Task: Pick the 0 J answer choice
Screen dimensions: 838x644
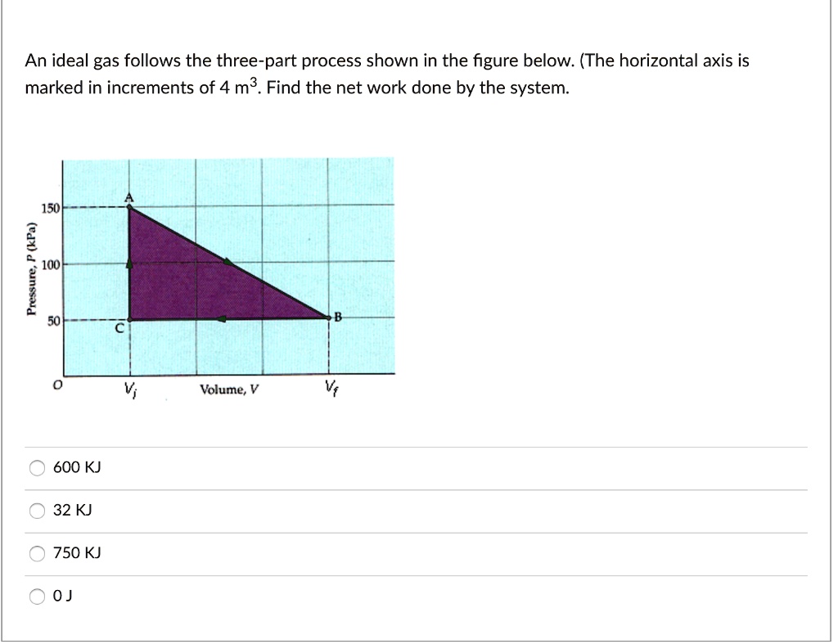Action: (x=36, y=595)
